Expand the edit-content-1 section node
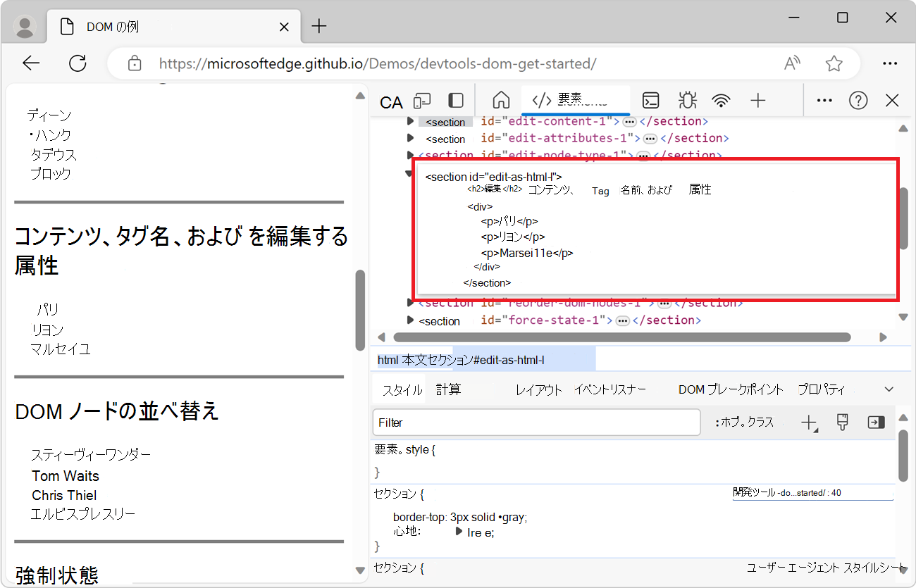The width and height of the screenshot is (916, 588). click(411, 121)
